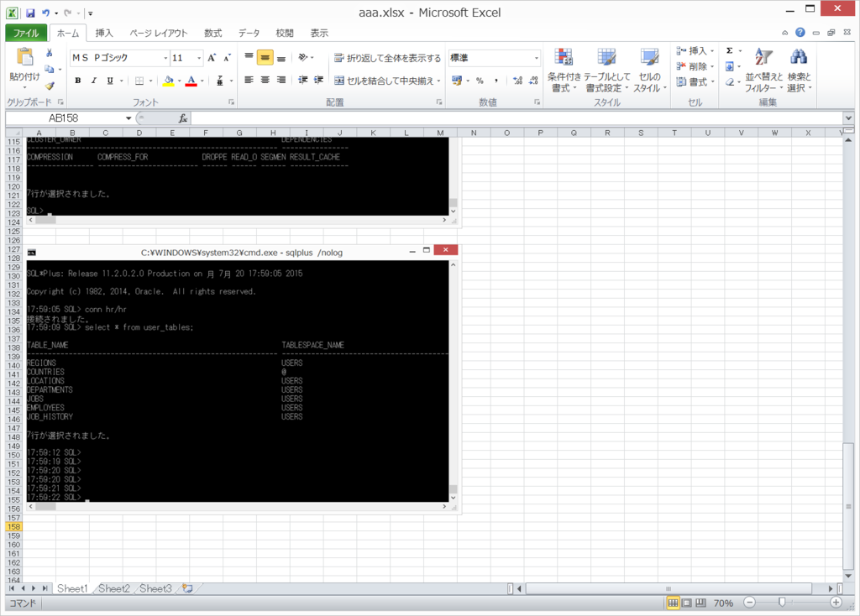The width and height of the screenshot is (860, 616).
Task: Switch to ページ レイアウト tab
Action: [x=159, y=33]
